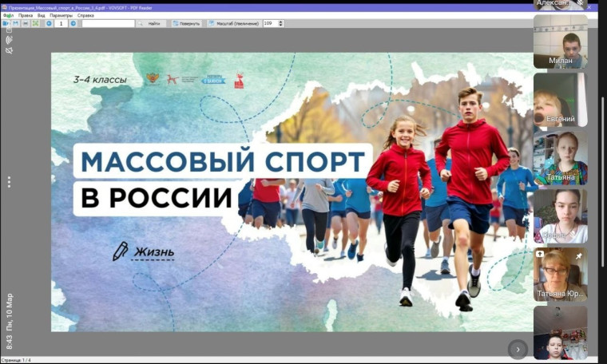Open a file with the toolbar folder icon
The height and width of the screenshot is (364, 607).
6,24
